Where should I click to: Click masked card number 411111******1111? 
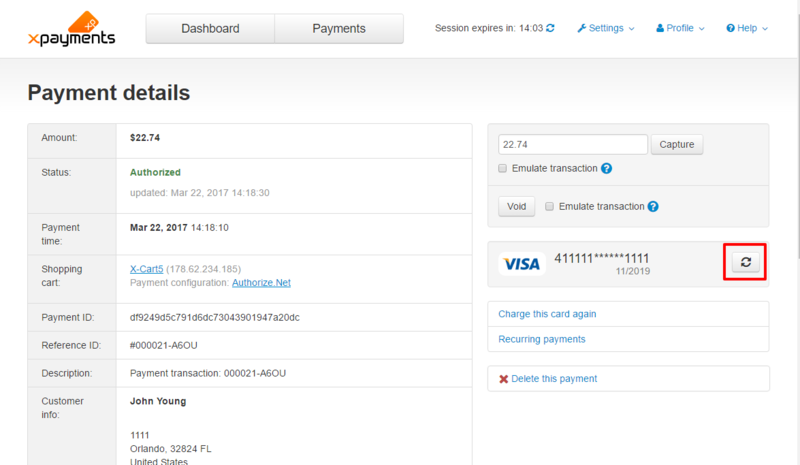tap(602, 258)
